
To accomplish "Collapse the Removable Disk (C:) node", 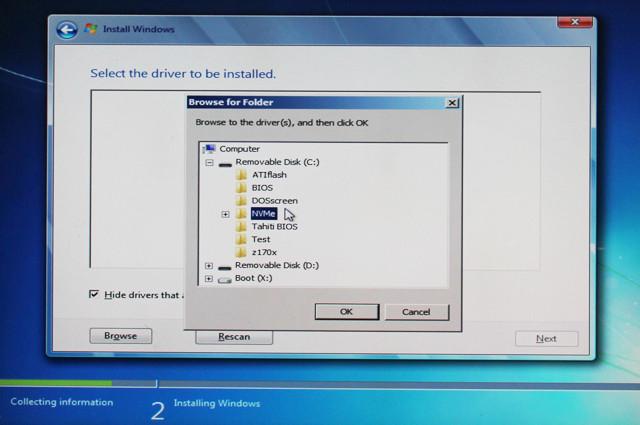I will point(209,163).
